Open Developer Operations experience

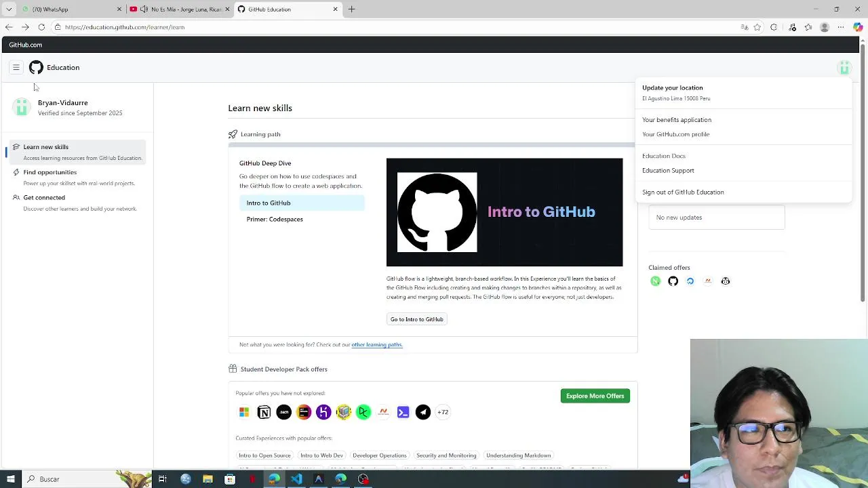[380, 455]
